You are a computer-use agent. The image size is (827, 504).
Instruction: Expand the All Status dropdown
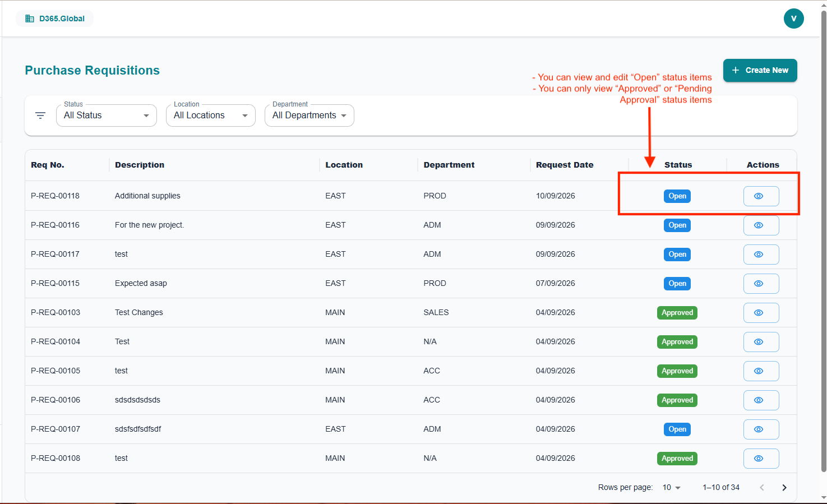pos(107,115)
